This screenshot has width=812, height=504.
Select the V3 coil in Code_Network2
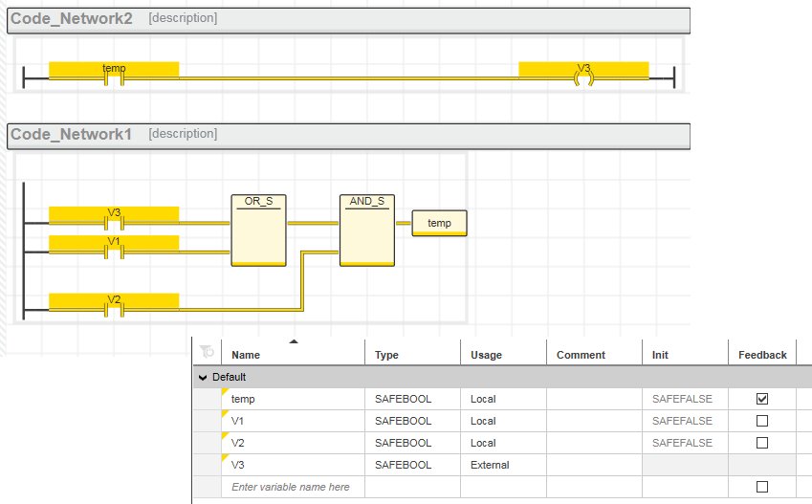point(583,77)
